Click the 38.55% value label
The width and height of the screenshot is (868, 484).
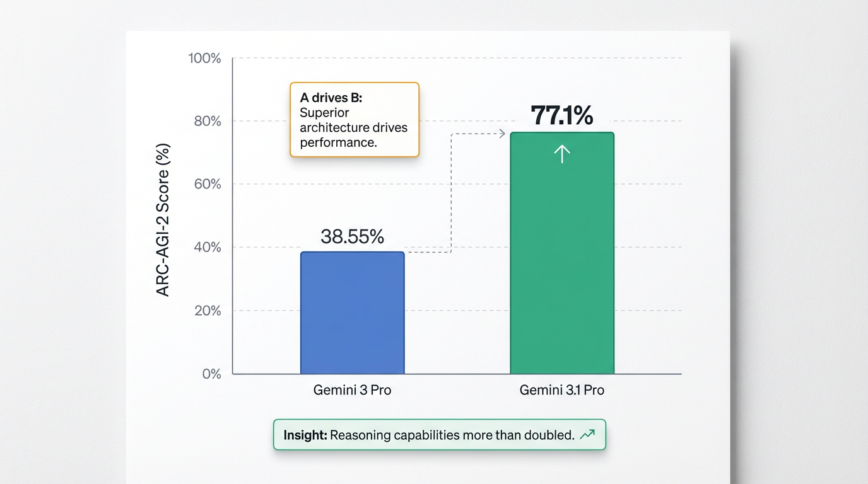coord(352,236)
